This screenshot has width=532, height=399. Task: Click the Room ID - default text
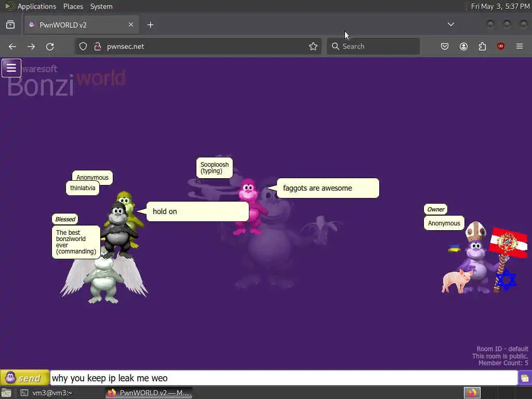pyautogui.click(x=502, y=349)
